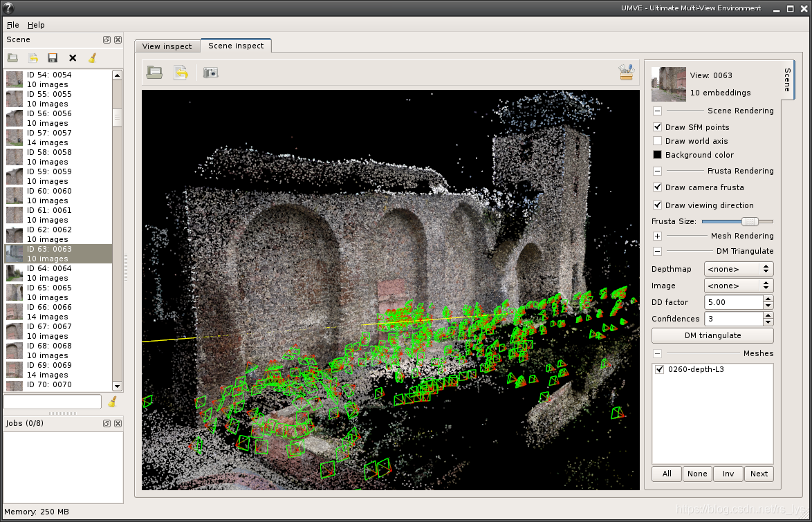The height and width of the screenshot is (522, 812).
Task: Collapse the Scene Rendering section
Action: (x=657, y=111)
